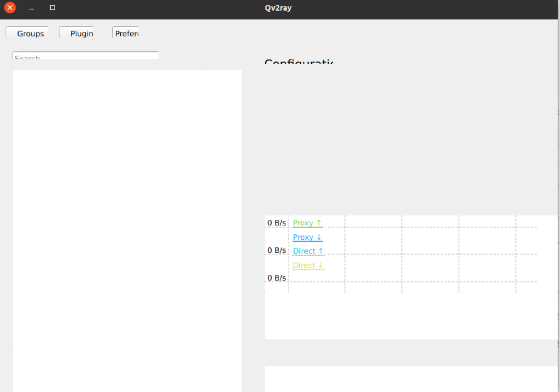Viewport: 559px width, 392px height.
Task: Click the middle 0 B/s axis label
Action: (x=277, y=250)
